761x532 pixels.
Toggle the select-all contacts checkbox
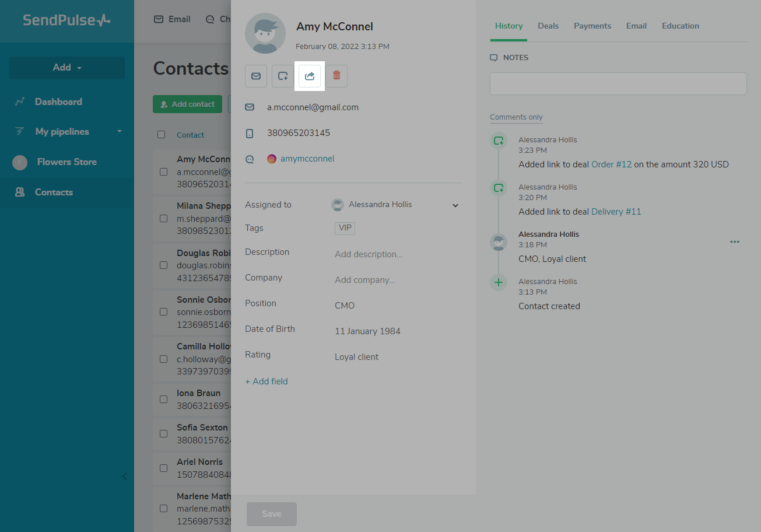162,135
